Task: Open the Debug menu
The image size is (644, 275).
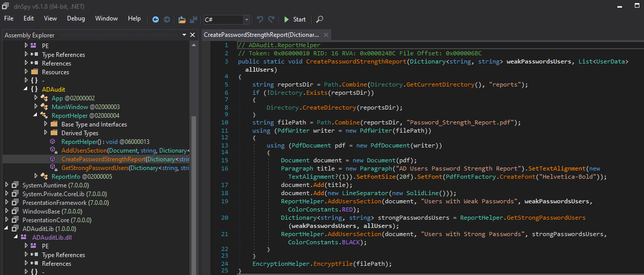Action: 76,18
